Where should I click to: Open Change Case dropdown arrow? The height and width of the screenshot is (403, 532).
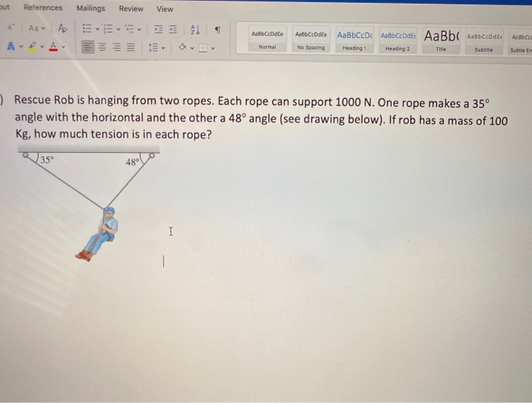pos(43,28)
